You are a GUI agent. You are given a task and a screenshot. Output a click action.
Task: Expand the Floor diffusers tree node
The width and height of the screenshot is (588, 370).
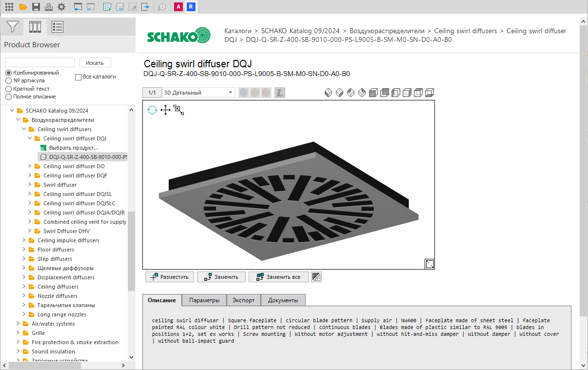point(24,250)
